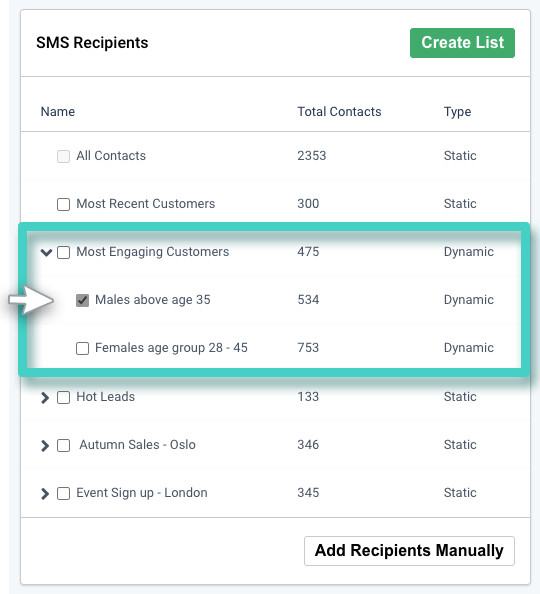Click the SMS Recipients heading
Image resolution: width=540 pixels, height=594 pixels.
click(92, 42)
